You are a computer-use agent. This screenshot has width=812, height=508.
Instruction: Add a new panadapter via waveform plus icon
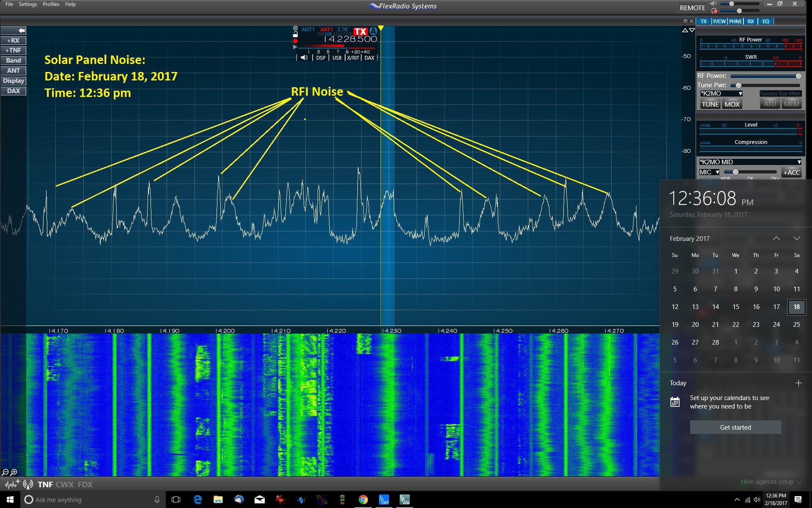pos(12,484)
